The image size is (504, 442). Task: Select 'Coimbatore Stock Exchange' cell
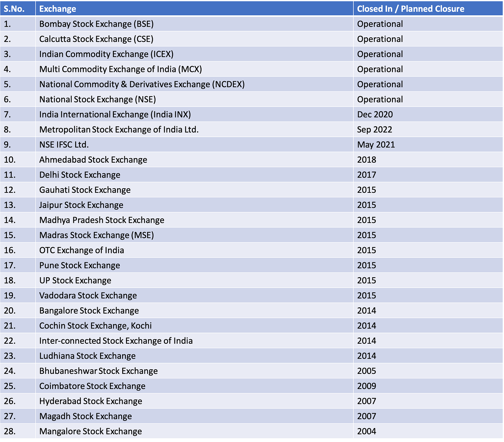[194, 386]
